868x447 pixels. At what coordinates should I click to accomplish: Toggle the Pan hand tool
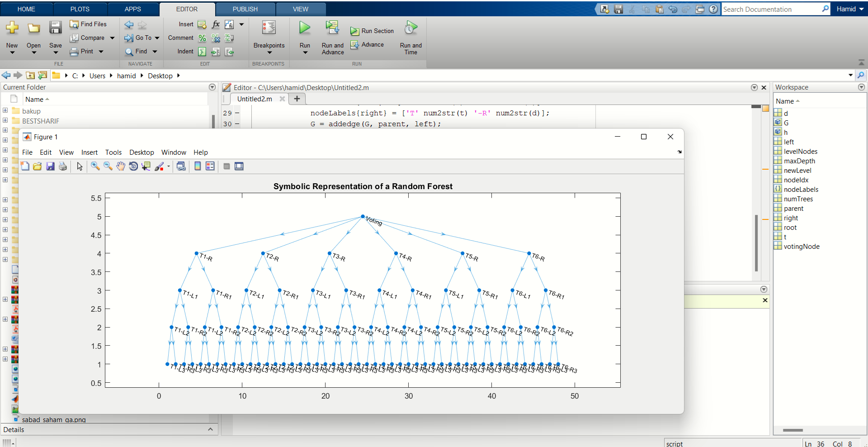click(121, 166)
